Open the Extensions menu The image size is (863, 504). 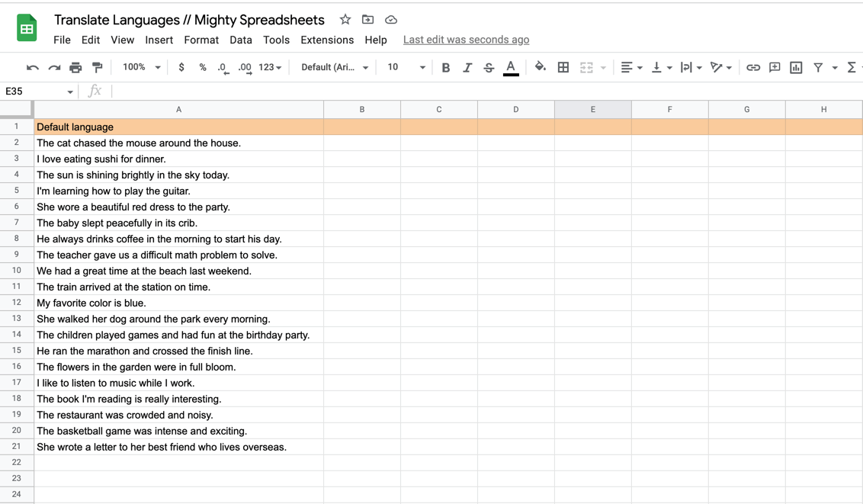[327, 40]
